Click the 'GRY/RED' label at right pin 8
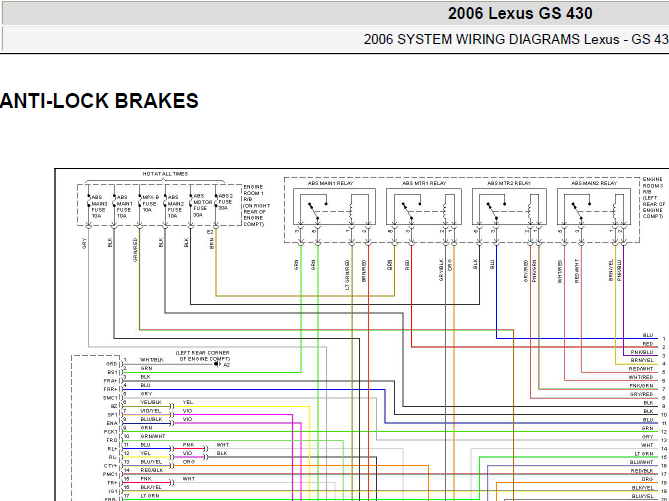 [642, 394]
